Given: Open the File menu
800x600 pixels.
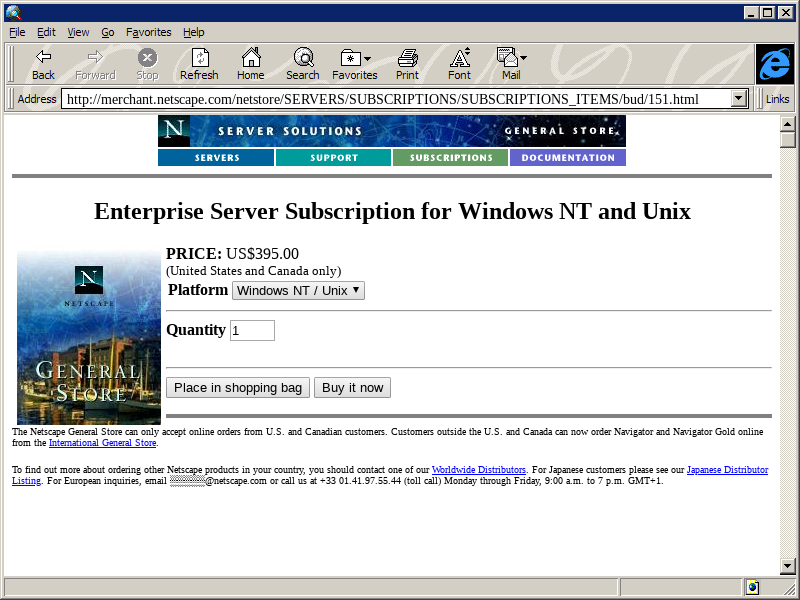Looking at the screenshot, I should [17, 32].
